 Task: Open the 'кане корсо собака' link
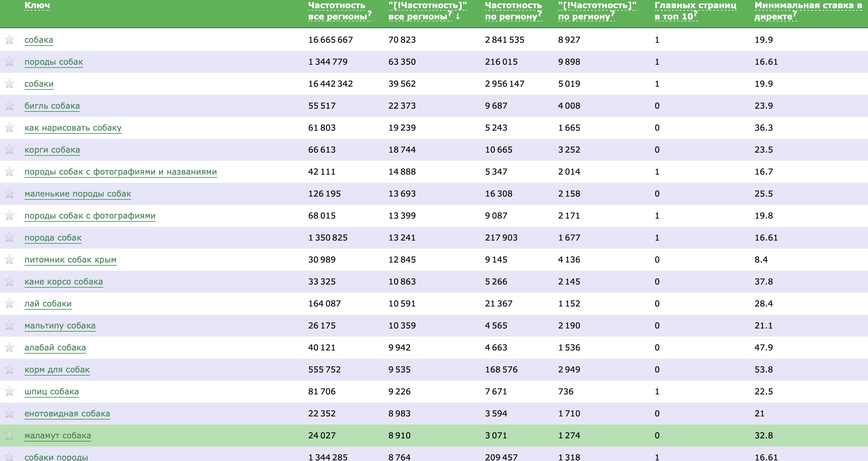63,282
